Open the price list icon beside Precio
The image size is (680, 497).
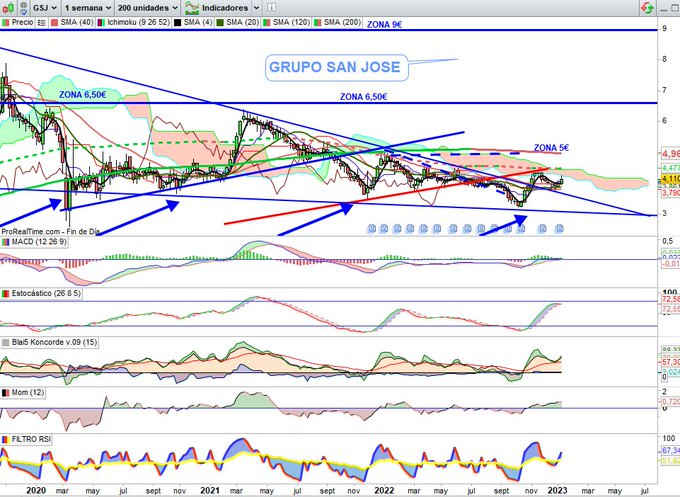(x=41, y=23)
